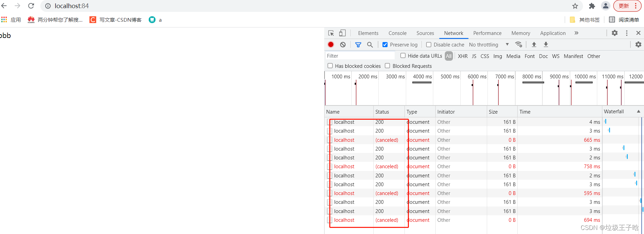Screen dimensions: 644x234
Task: Select the canceled request with 665 ms
Action: [x=463, y=140]
